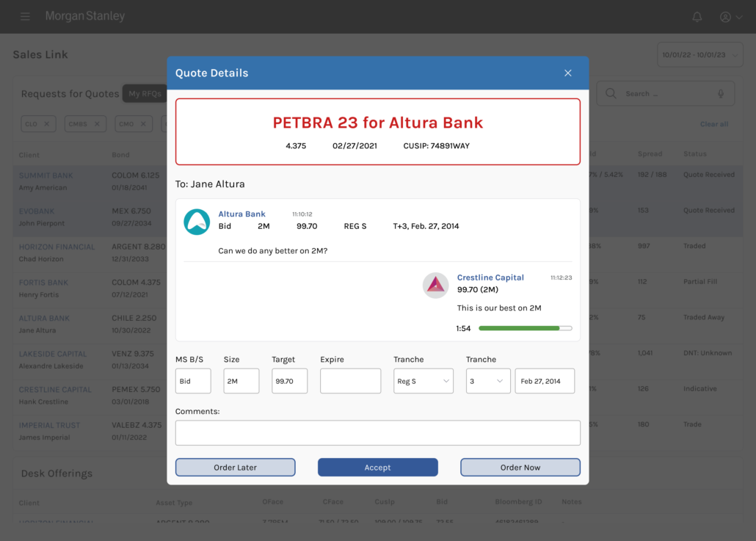Screen dimensions: 756x541
Task: Open EVOBANK client row
Action: coord(37,211)
